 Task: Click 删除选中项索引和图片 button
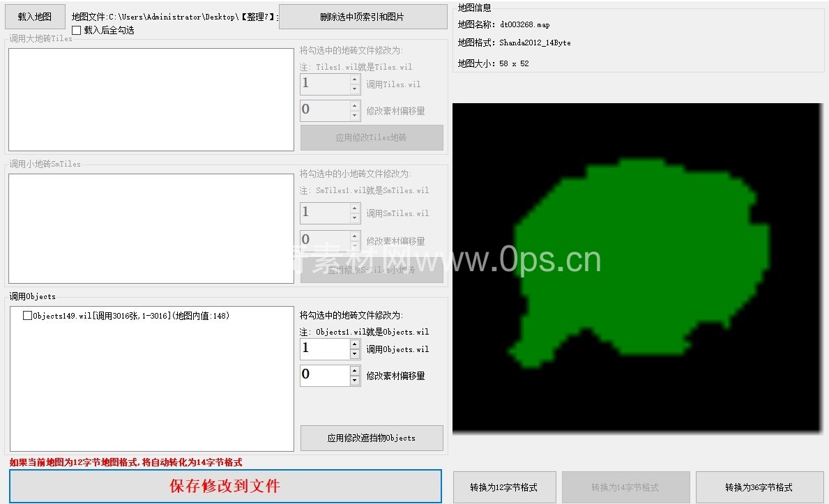[x=363, y=17]
